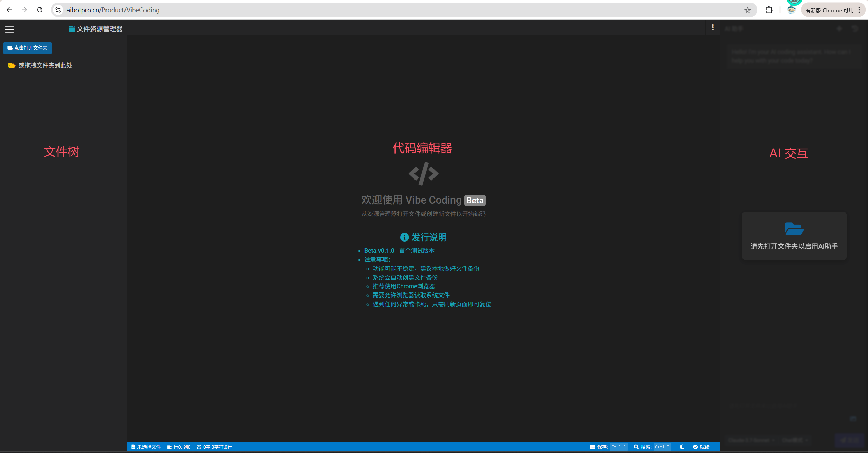Click the 推荐使用Chrome浏览器 note

404,286
